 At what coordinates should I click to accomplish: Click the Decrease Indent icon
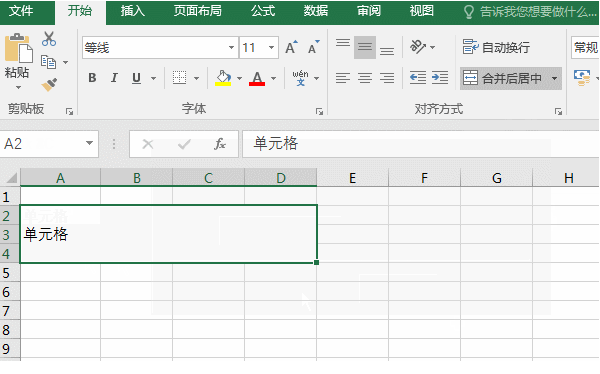coord(417,78)
